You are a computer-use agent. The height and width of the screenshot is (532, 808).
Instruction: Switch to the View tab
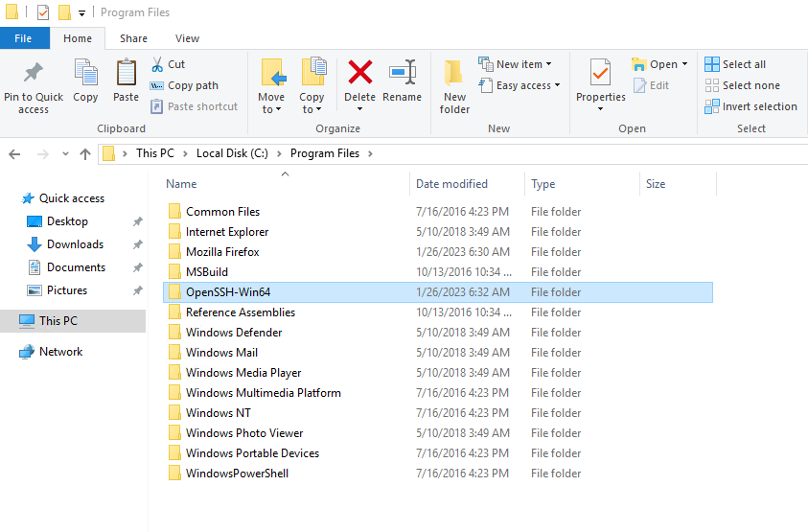pos(187,38)
